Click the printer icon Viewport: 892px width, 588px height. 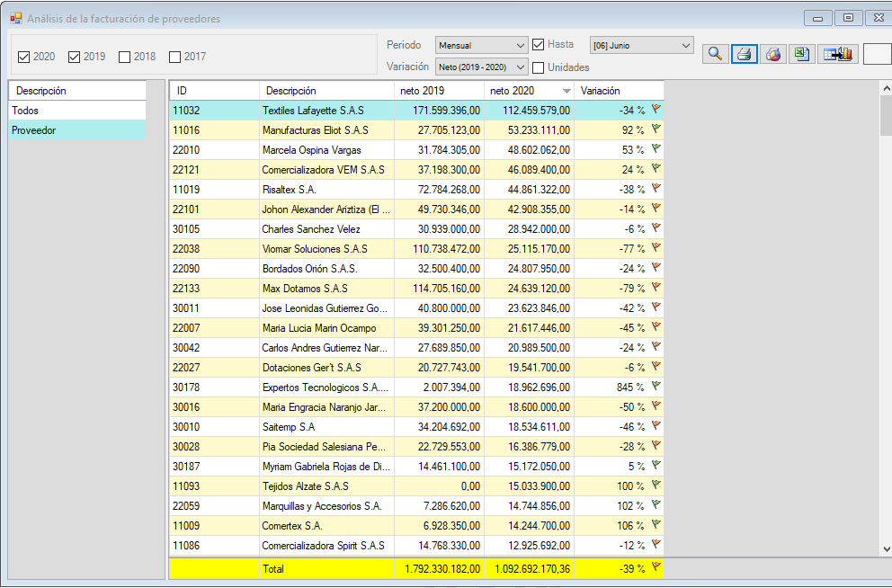[x=744, y=54]
